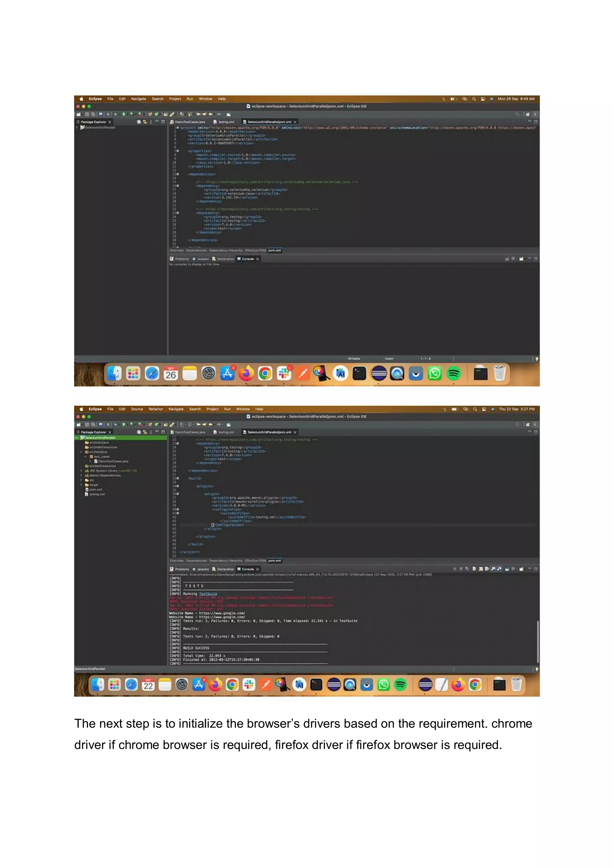Open the Refactor menu in the menu bar
This screenshot has width=614, height=868.
[156, 409]
